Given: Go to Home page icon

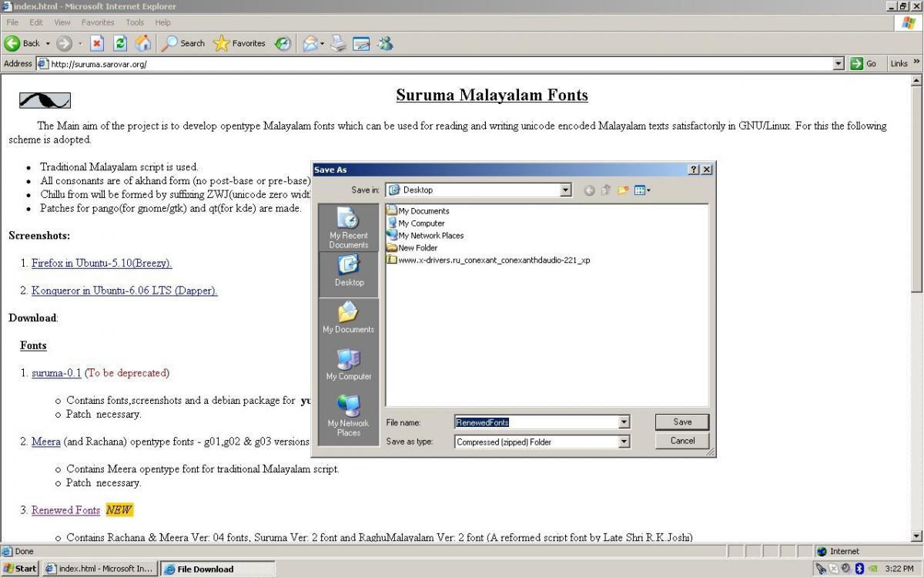Looking at the screenshot, I should [x=143, y=43].
